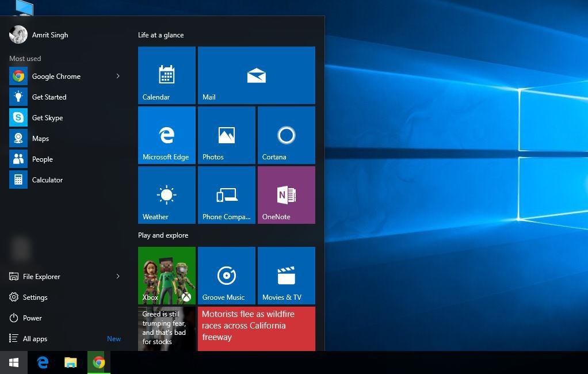Click the Amrit Singh account name
This screenshot has width=588, height=374.
coord(50,35)
